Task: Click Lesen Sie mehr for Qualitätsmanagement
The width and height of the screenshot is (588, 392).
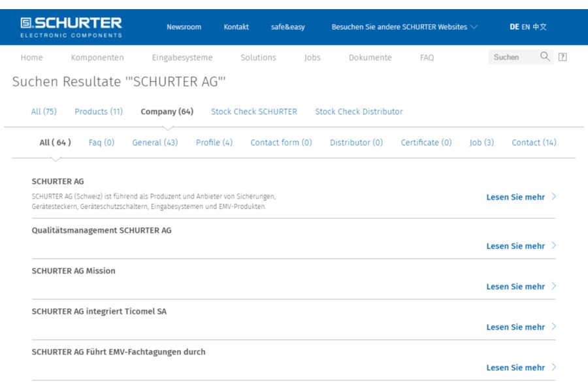Action: (x=515, y=246)
